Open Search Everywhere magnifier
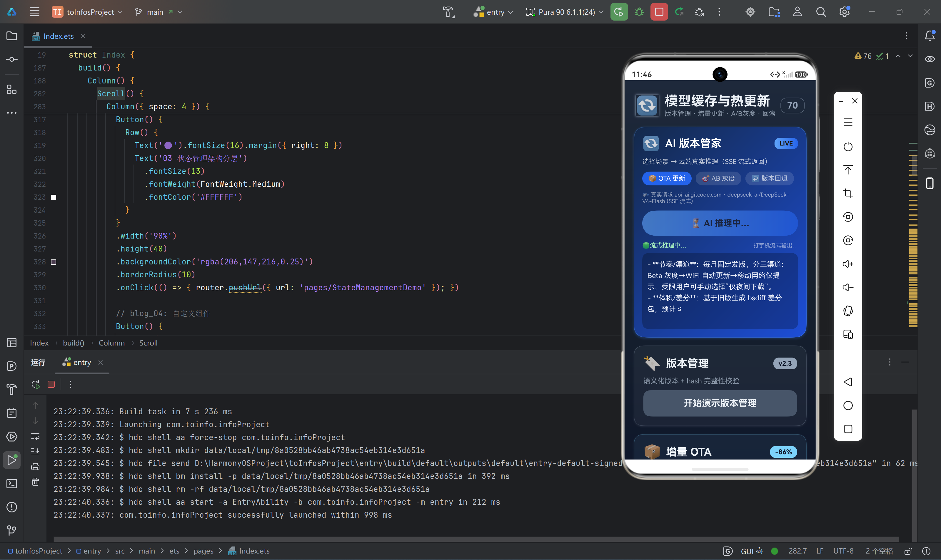The width and height of the screenshot is (941, 560). (x=820, y=12)
